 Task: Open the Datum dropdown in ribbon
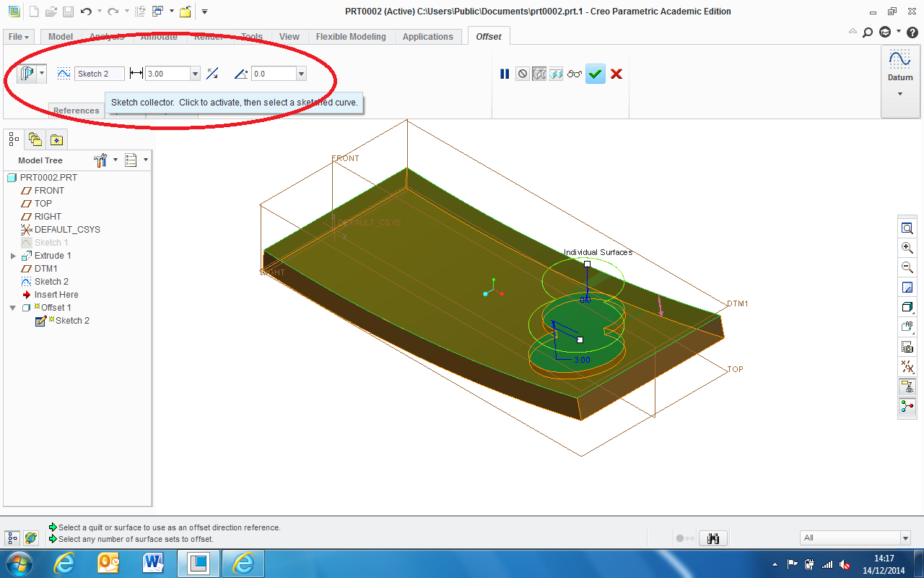click(x=900, y=81)
